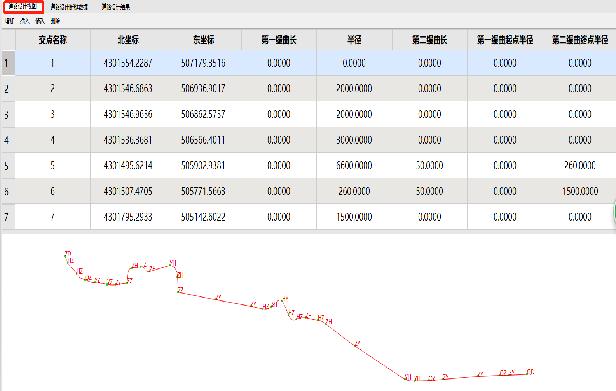The width and height of the screenshot is (616, 391).
Task: Click the 半径 column header
Action: click(354, 40)
